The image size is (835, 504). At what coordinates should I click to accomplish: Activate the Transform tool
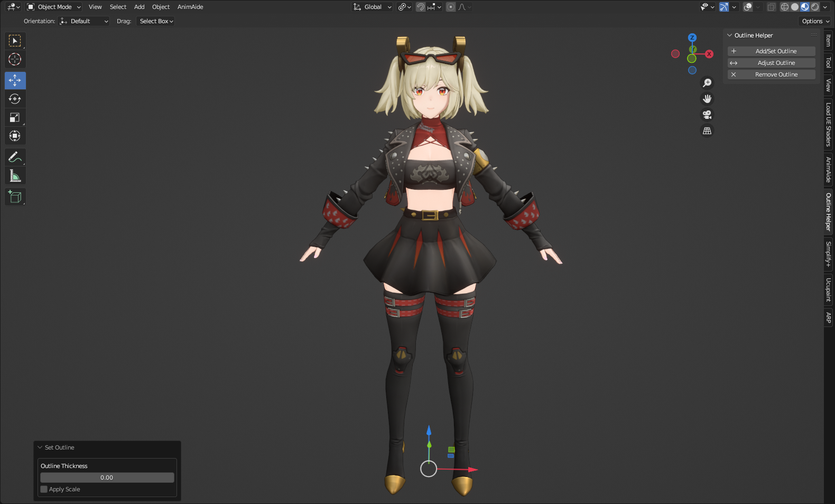(x=15, y=136)
